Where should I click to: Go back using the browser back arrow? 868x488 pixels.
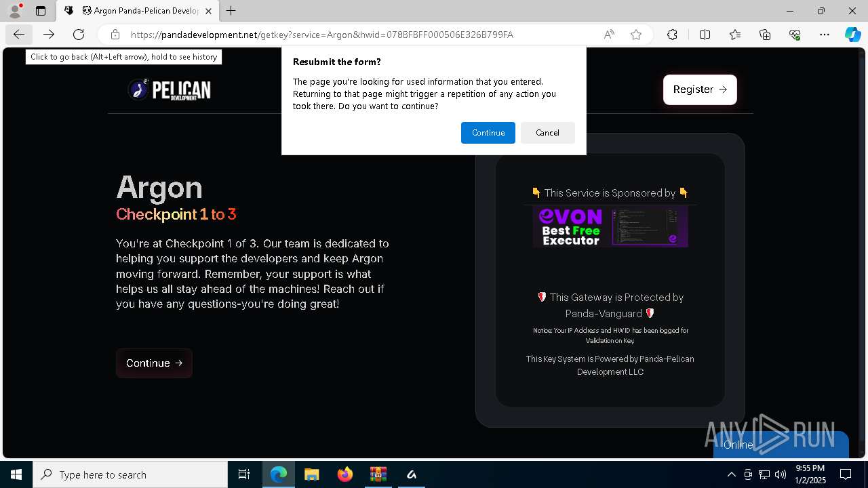pyautogui.click(x=19, y=35)
